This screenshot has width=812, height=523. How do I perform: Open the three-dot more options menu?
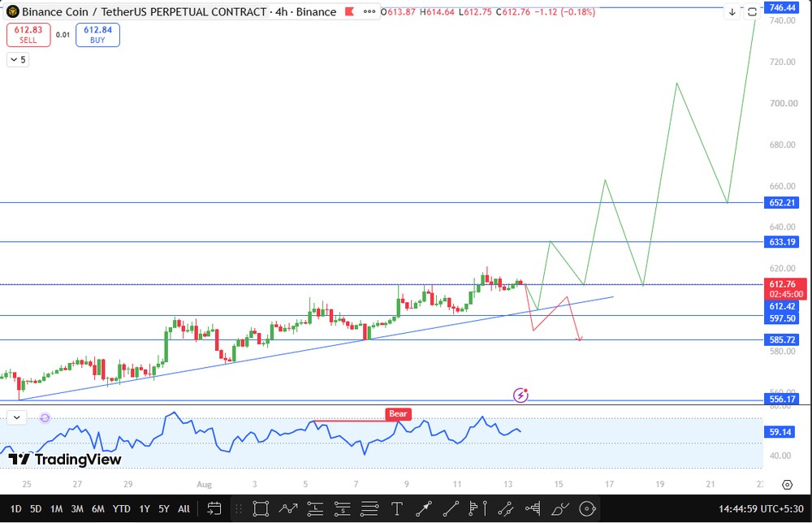click(x=369, y=11)
